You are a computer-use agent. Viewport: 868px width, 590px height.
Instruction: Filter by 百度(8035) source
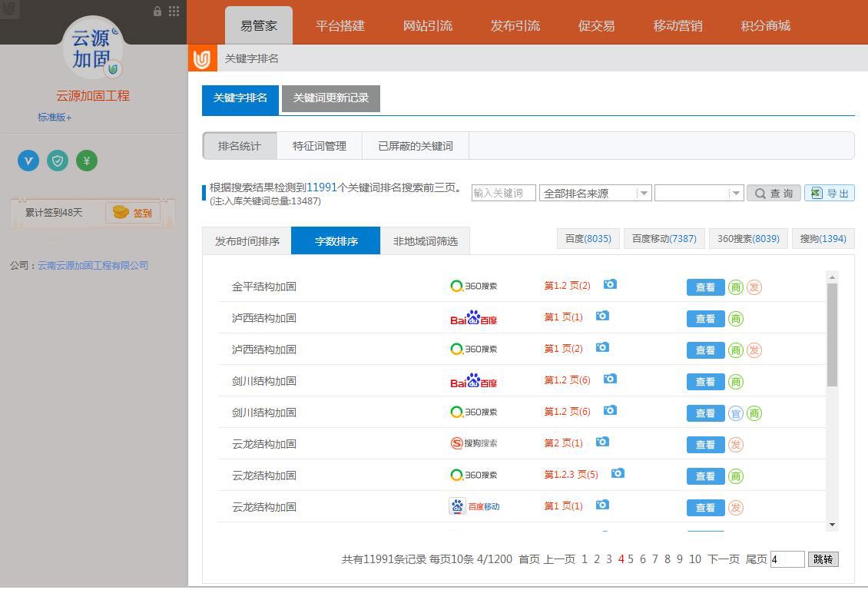(x=588, y=239)
